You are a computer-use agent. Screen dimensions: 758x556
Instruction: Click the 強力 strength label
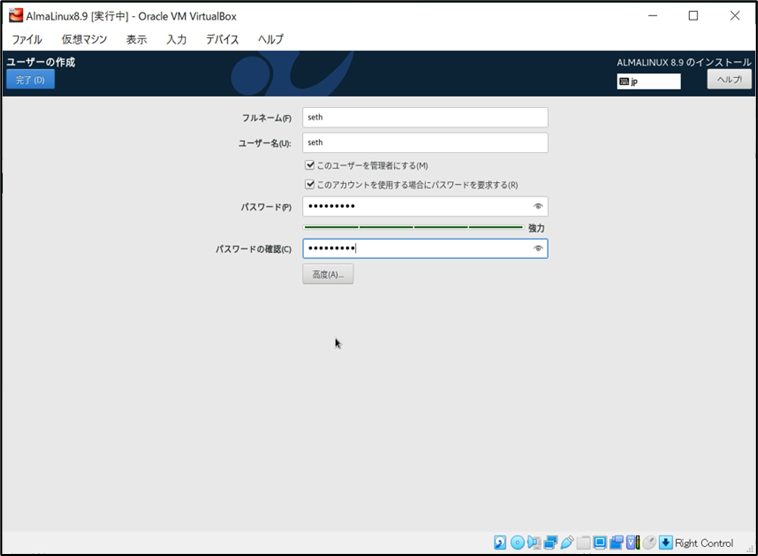(536, 228)
